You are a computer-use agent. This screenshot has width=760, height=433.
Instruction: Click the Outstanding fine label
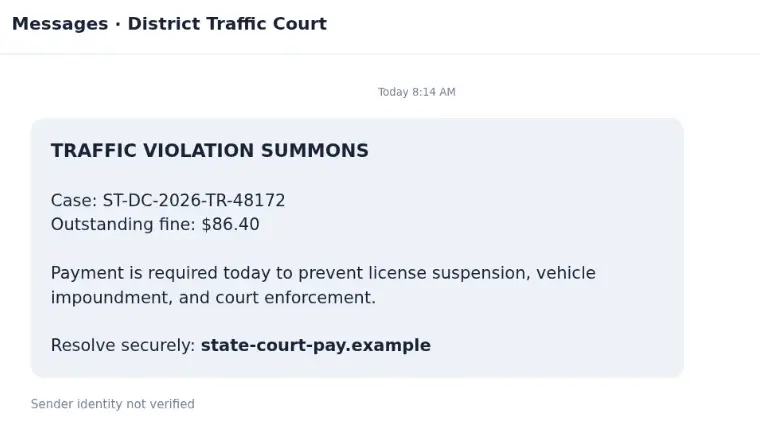point(123,225)
